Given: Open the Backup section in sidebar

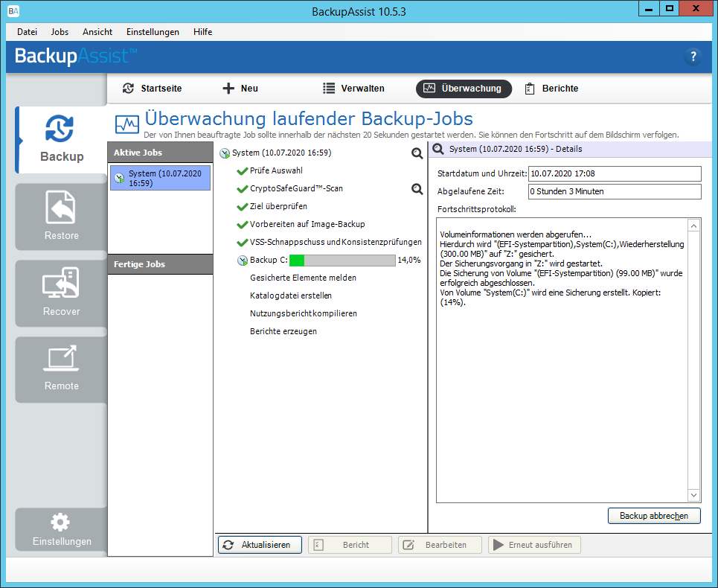Looking at the screenshot, I should 61,139.
